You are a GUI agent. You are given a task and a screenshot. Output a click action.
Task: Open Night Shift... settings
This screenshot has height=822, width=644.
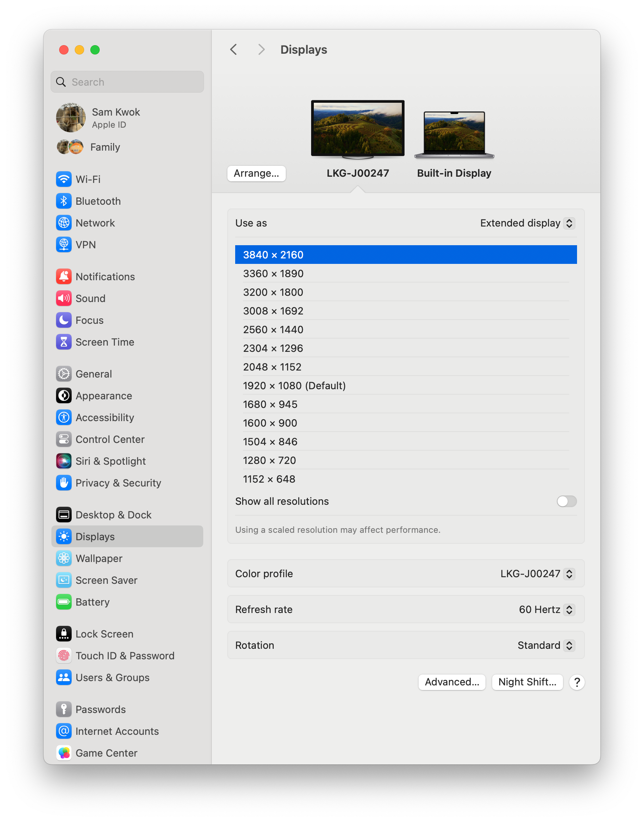(527, 682)
